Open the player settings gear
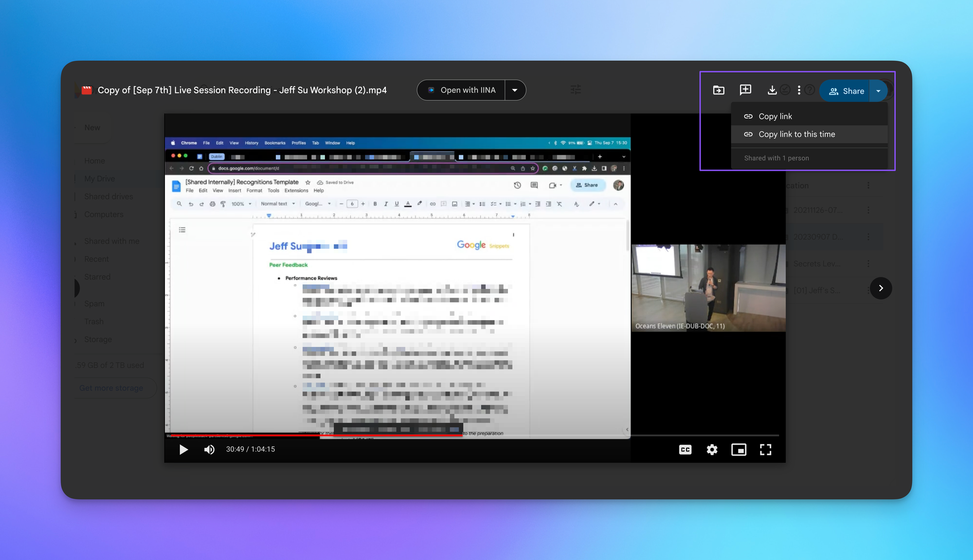973x560 pixels. (x=712, y=450)
